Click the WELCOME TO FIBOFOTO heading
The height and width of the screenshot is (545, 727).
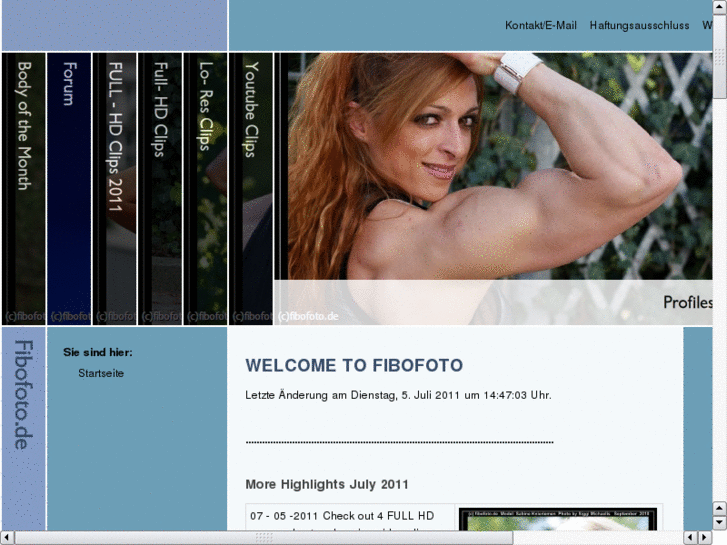pos(354,365)
